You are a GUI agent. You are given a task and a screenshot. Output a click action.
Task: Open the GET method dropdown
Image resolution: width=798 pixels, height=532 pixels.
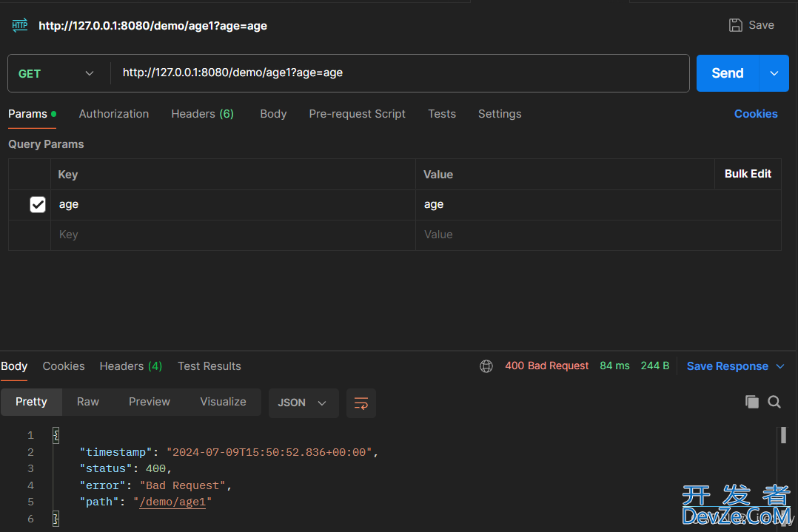click(x=56, y=73)
